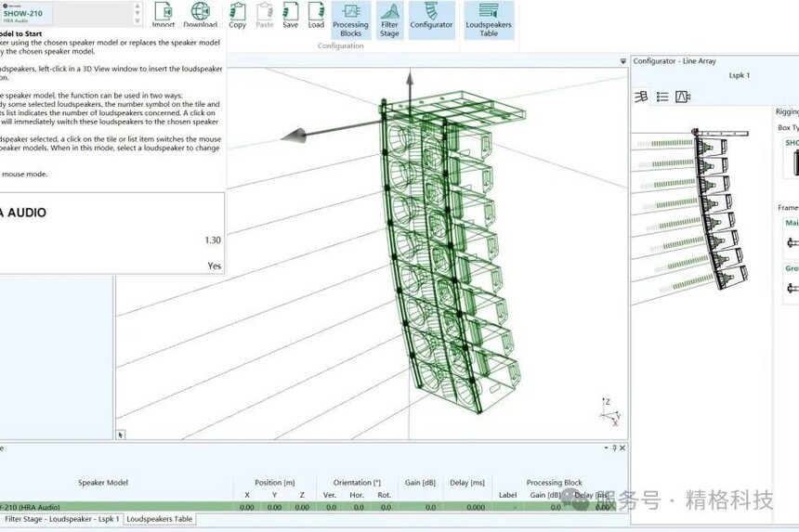Image resolution: width=799 pixels, height=532 pixels.
Task: Show the Loudspeakers Table from ribbon
Action: click(x=489, y=20)
